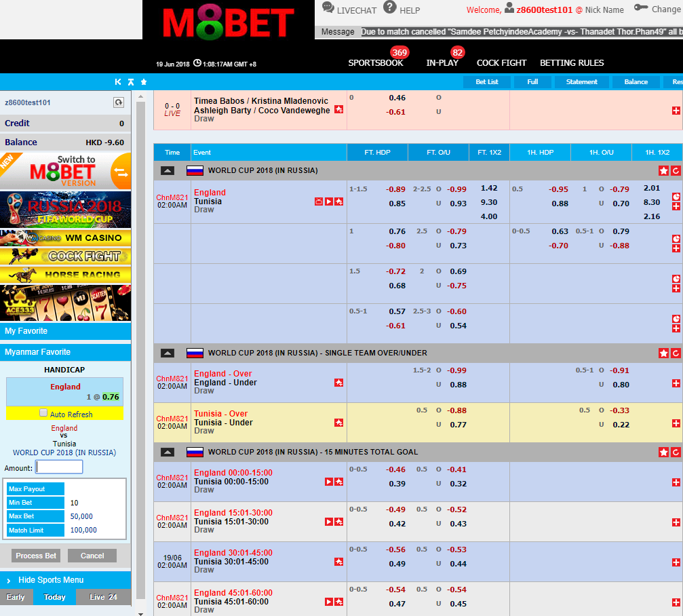
Task: Favorite the 15 Minutes Total Goal league
Action: (663, 453)
